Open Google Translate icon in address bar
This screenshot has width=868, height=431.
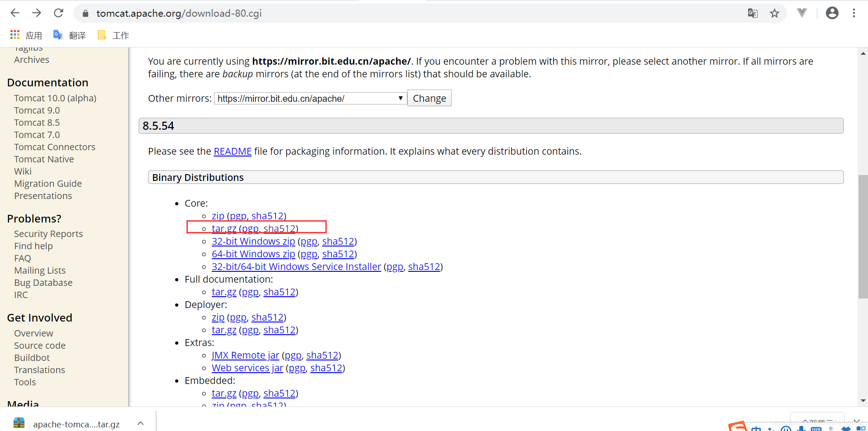[x=753, y=13]
